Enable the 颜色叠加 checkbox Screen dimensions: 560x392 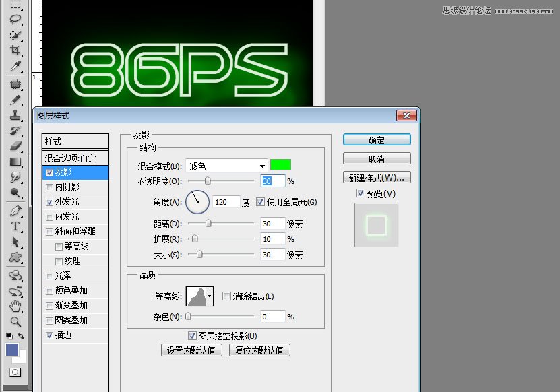pos(49,292)
